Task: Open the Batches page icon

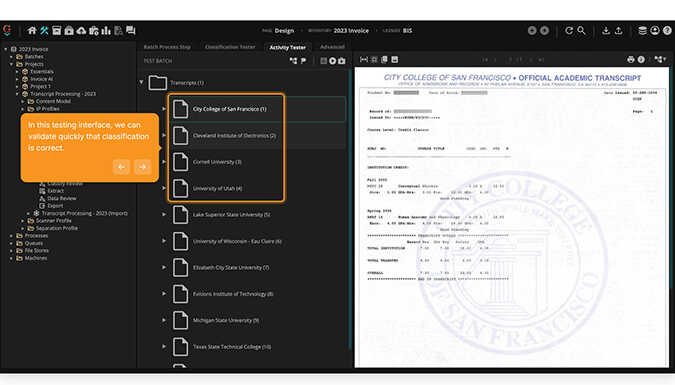Action: coord(56,31)
